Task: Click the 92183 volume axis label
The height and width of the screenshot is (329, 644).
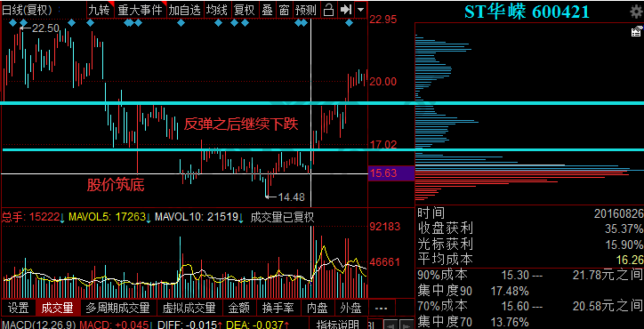Action: click(386, 227)
